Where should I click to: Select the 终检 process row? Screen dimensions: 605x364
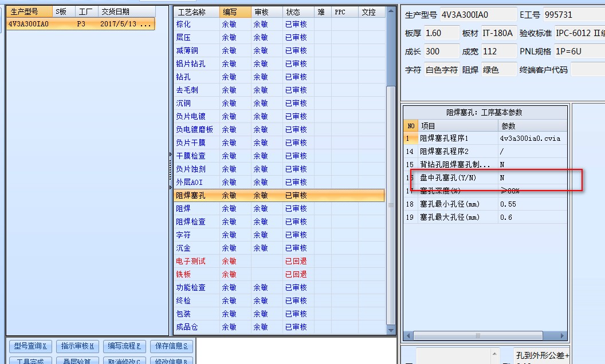pos(280,300)
